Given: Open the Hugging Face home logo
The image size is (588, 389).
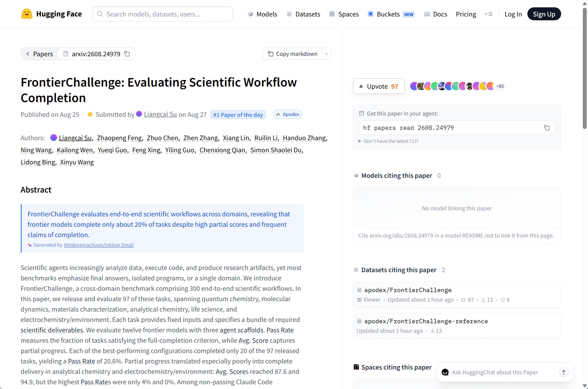Looking at the screenshot, I should 52,14.
